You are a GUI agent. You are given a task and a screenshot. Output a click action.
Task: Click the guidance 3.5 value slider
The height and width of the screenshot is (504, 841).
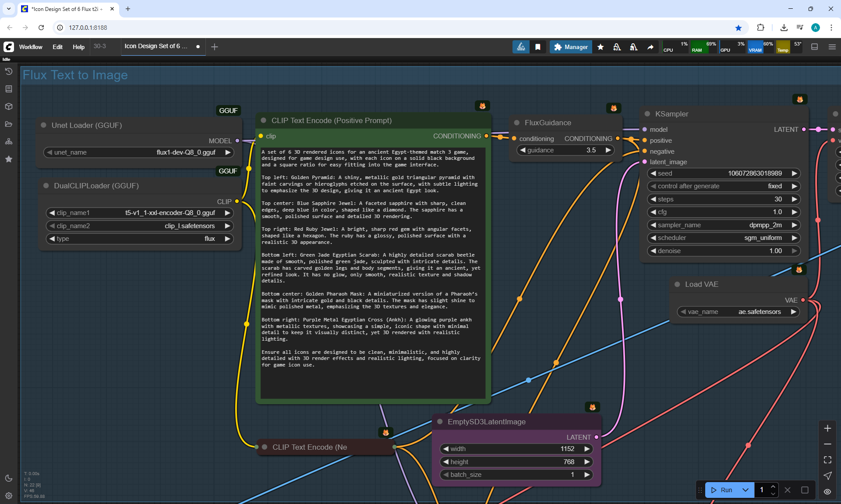point(565,150)
